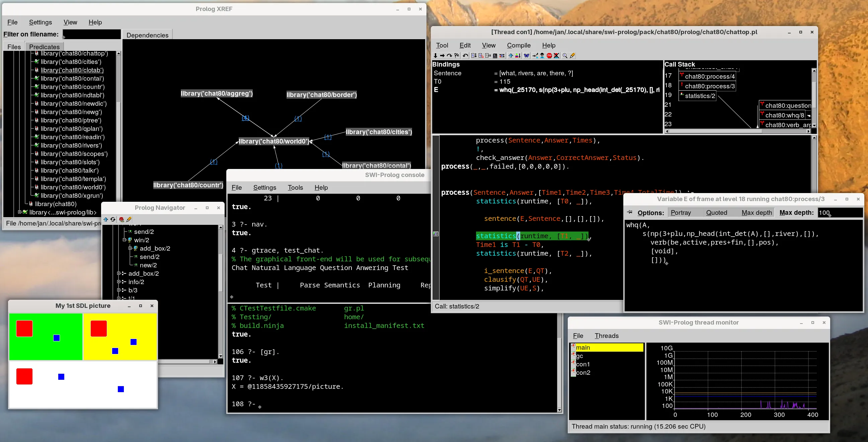Expand the library swi-prolog/lib node
868x442 pixels.
point(19,212)
